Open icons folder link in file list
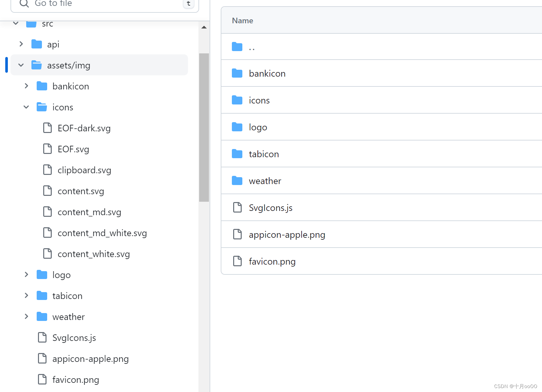 pos(259,100)
